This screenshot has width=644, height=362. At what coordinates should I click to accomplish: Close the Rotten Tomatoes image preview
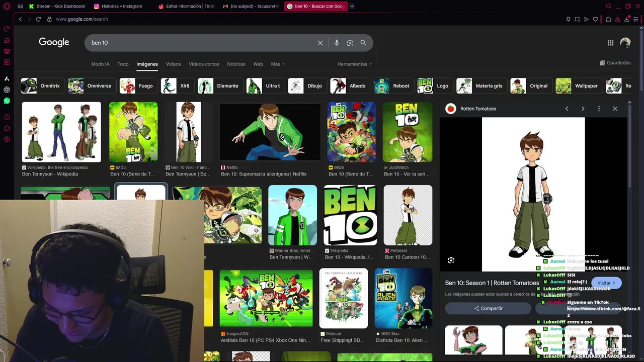(x=615, y=109)
